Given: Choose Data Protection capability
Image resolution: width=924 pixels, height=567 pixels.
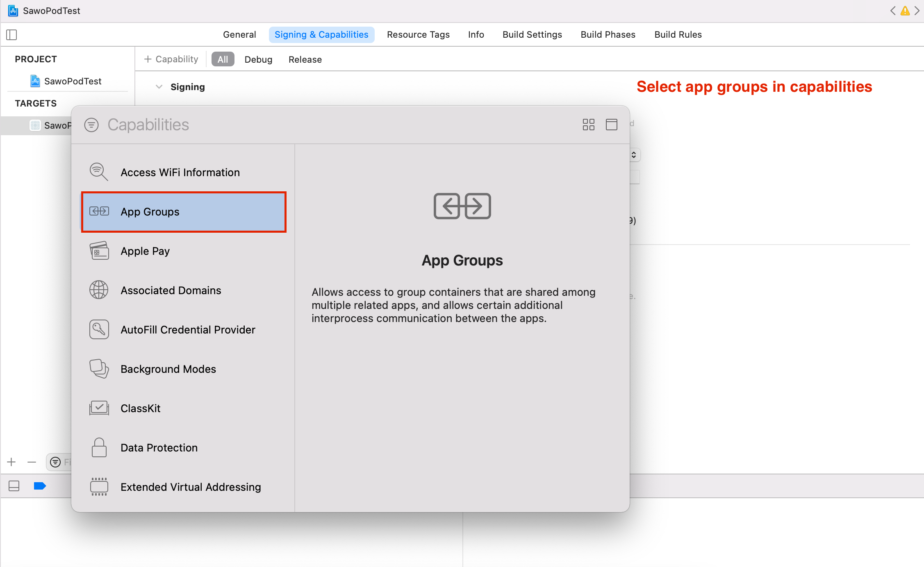Looking at the screenshot, I should 183,448.
